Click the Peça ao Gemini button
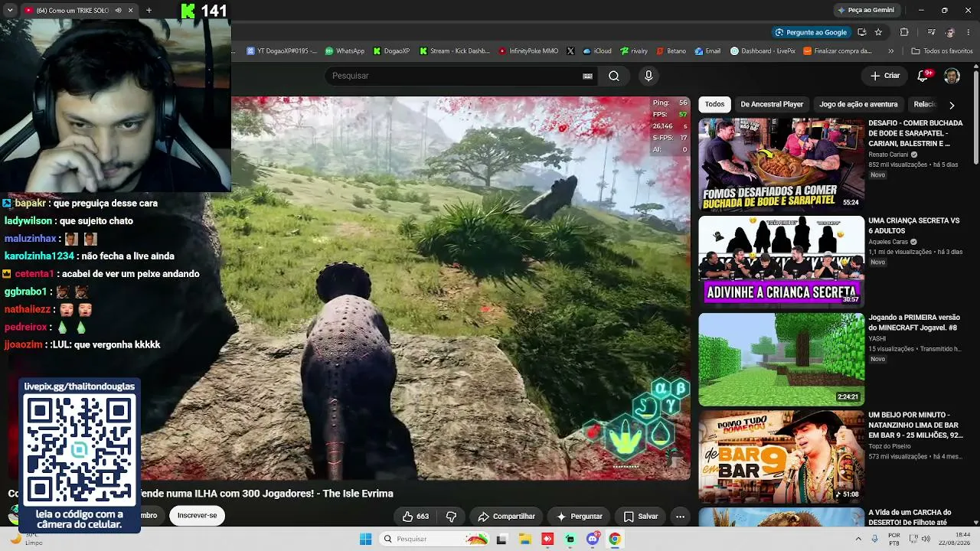The image size is (980, 551). point(866,10)
